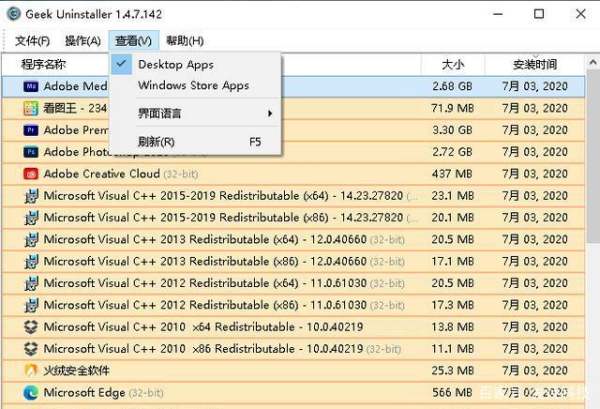Switch to Windows Store Apps view
The height and width of the screenshot is (409, 600).
click(195, 85)
